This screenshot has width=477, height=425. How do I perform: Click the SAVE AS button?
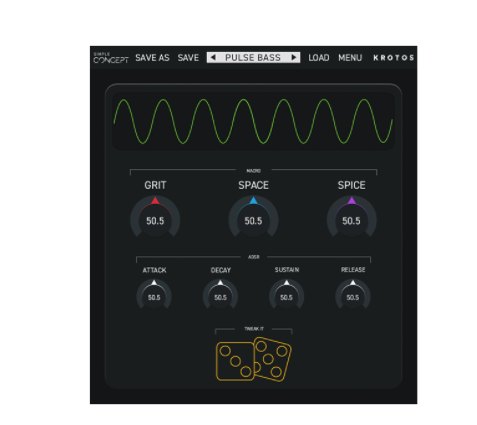(x=152, y=58)
